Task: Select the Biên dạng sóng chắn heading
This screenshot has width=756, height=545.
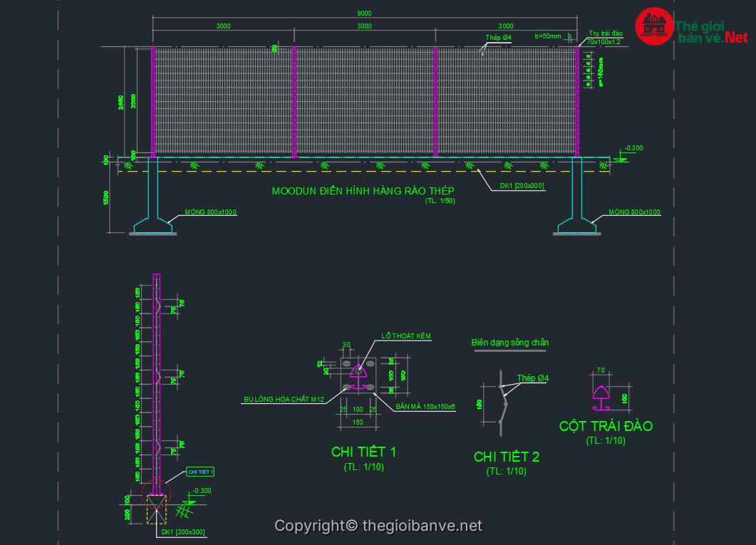Action: [509, 343]
